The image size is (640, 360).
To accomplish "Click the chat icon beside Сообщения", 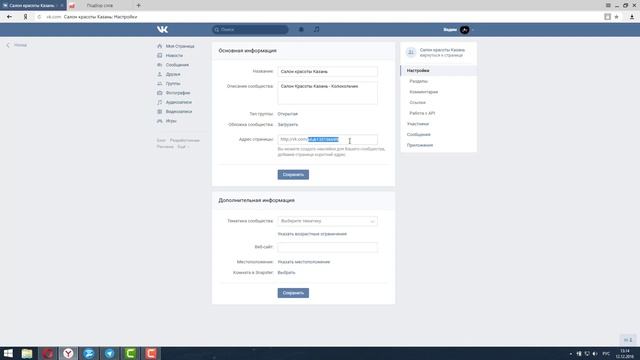I will coord(160,65).
